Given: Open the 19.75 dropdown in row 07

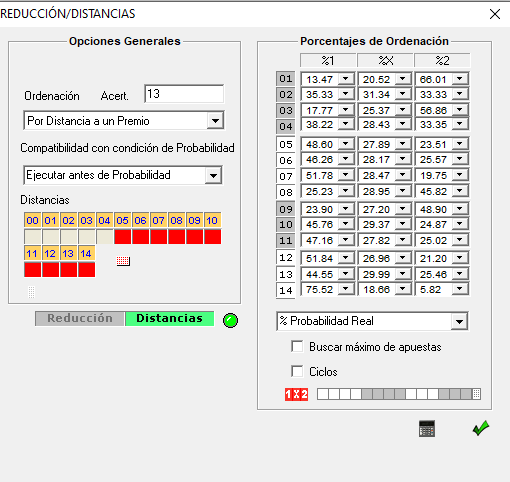Looking at the screenshot, I should (x=460, y=175).
